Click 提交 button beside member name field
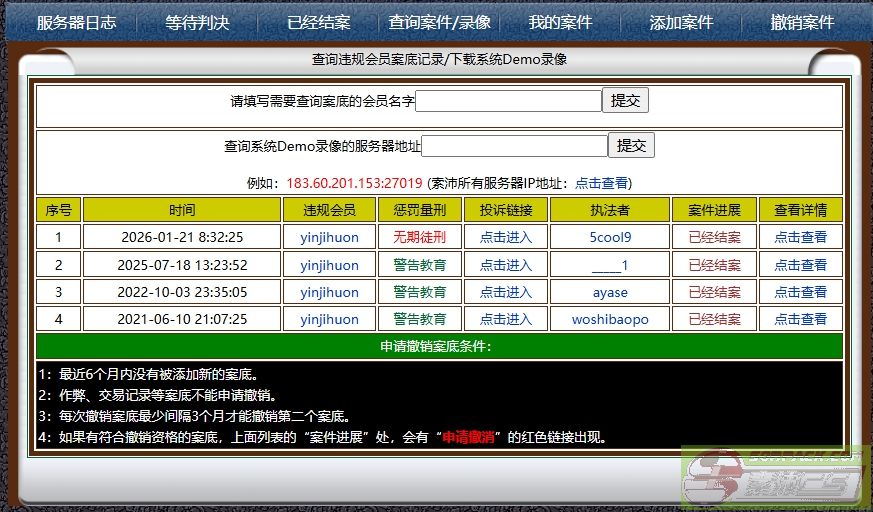 click(625, 100)
